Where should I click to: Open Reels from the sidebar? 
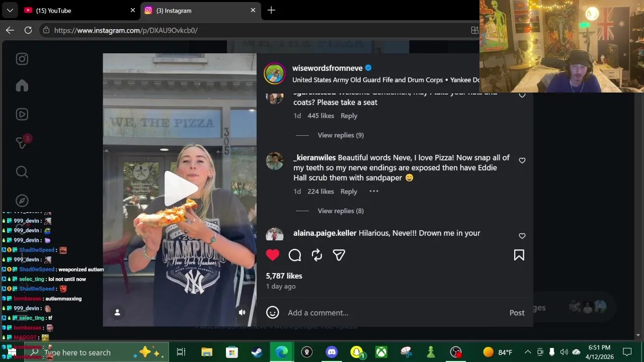(x=22, y=114)
